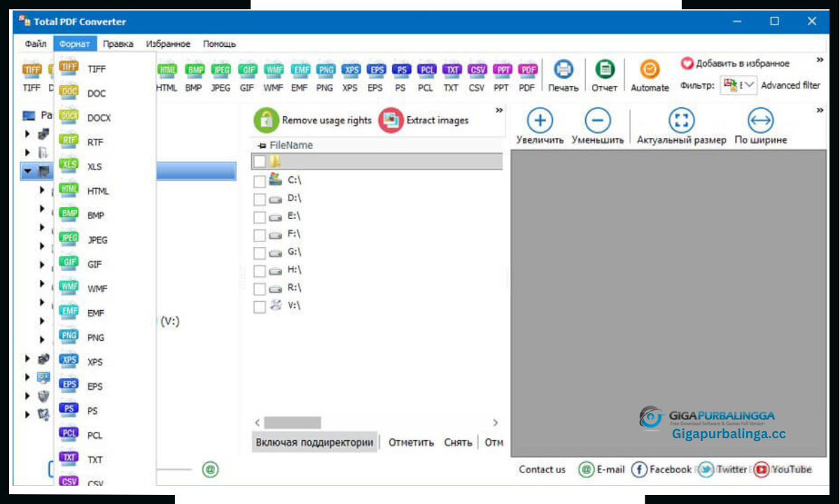Tick the checkbox for D:\ drive
The height and width of the screenshot is (504, 840).
click(260, 199)
